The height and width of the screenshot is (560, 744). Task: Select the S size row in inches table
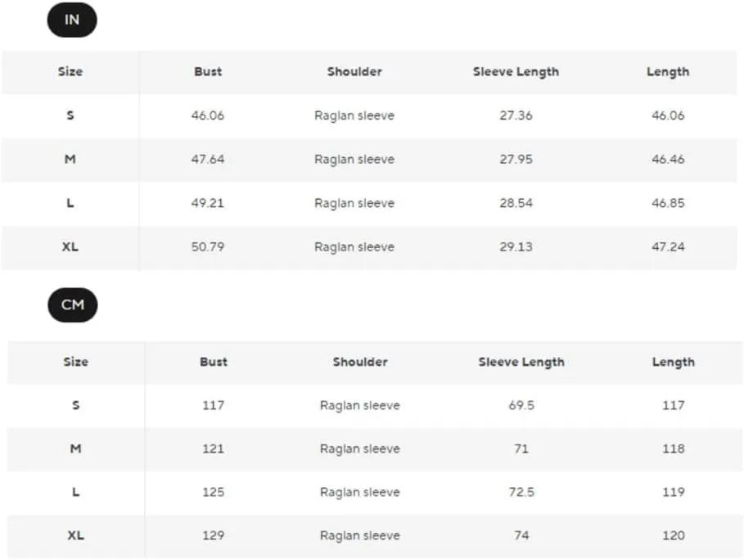(369, 115)
